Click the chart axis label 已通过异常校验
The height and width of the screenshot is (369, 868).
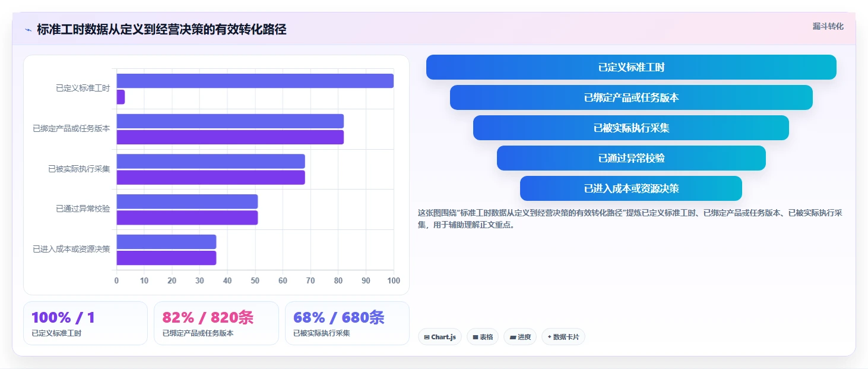(x=83, y=209)
